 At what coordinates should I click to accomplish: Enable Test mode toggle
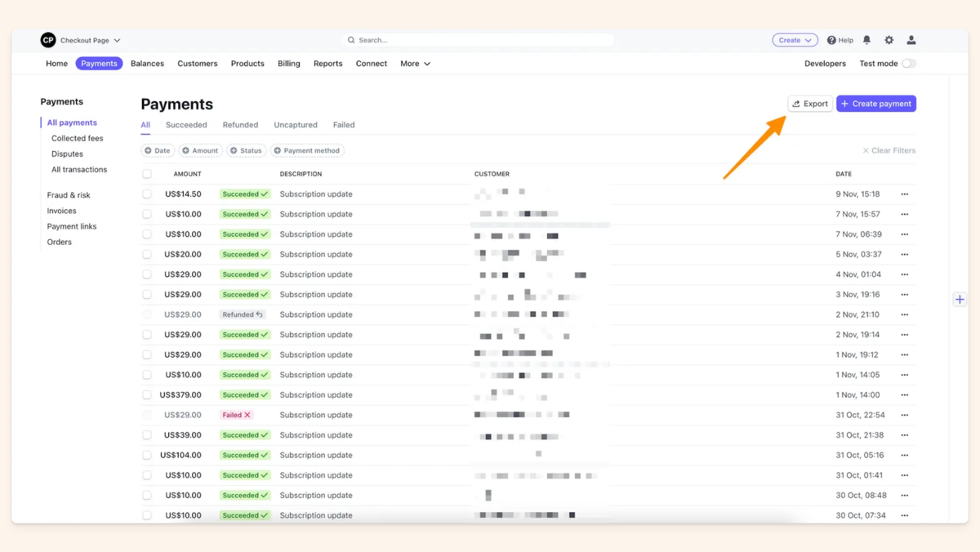(x=911, y=63)
